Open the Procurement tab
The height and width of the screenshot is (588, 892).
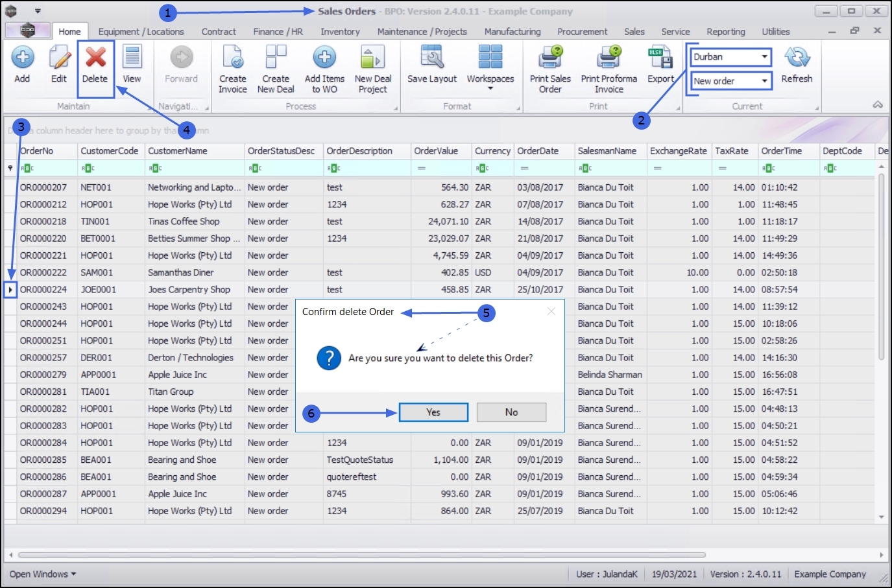click(x=582, y=31)
